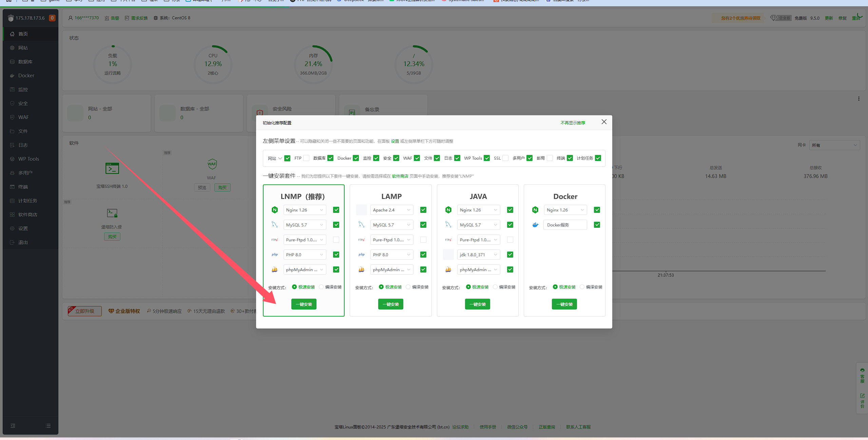Click 一键安装 button under LNMP

click(304, 304)
